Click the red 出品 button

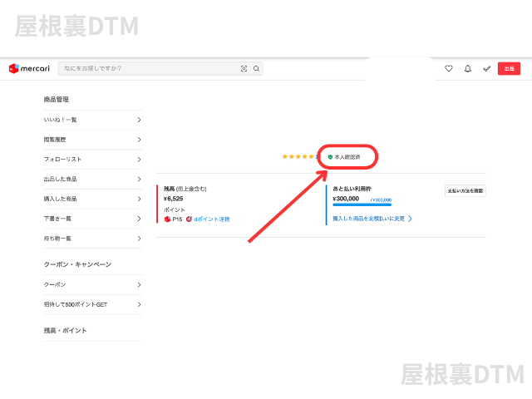tap(509, 69)
